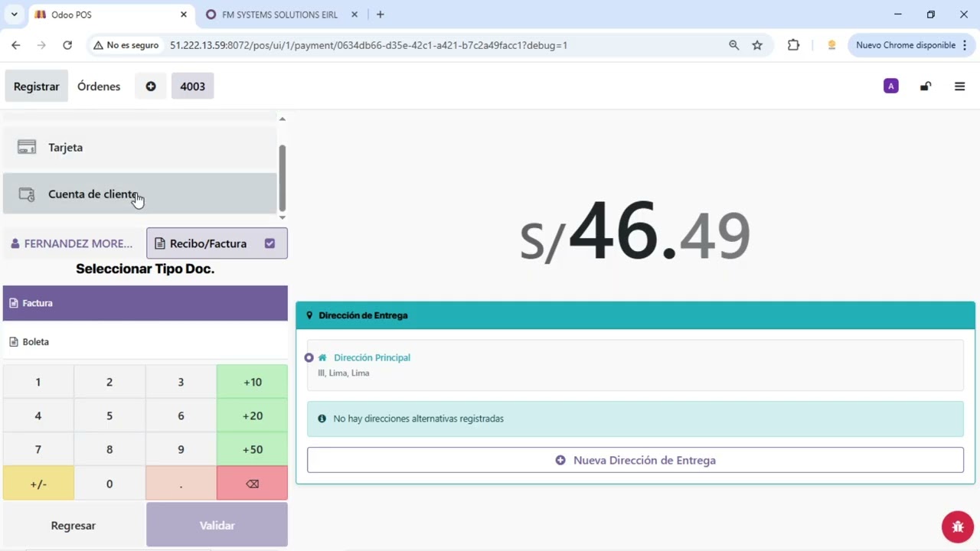Toggle the Recibo/Factura checkbox
The height and width of the screenshot is (551, 980).
(x=269, y=243)
